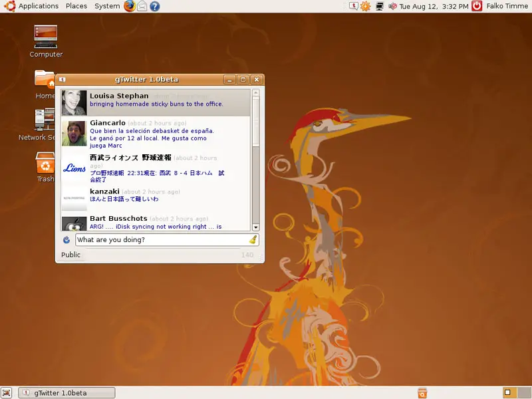Click the orange update notification tray icon
Viewport: 532px width, 399px height.
(365, 6)
